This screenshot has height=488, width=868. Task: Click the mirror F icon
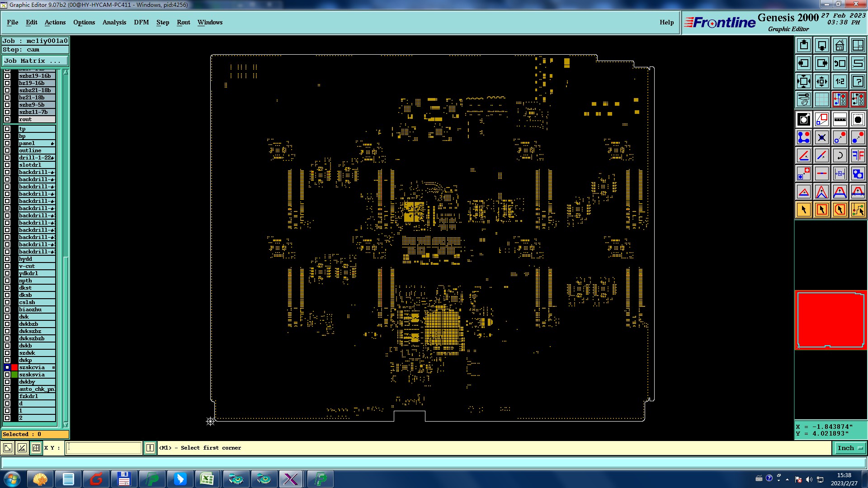858,155
